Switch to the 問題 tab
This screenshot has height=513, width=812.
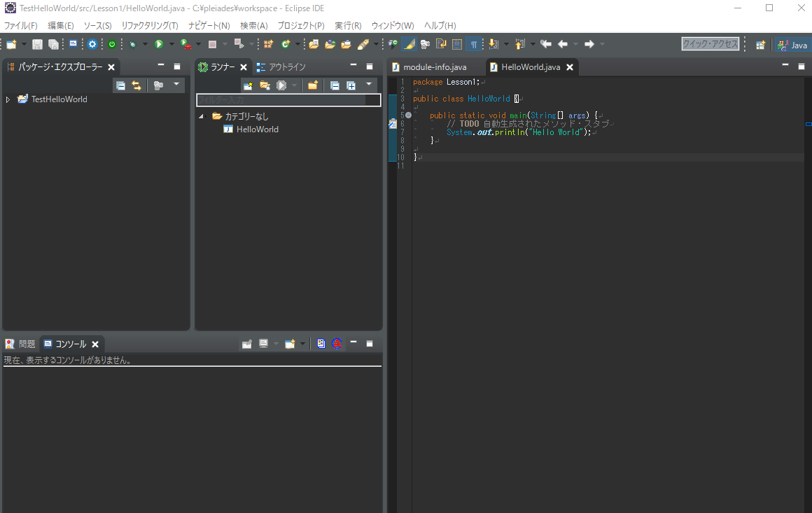click(x=20, y=344)
